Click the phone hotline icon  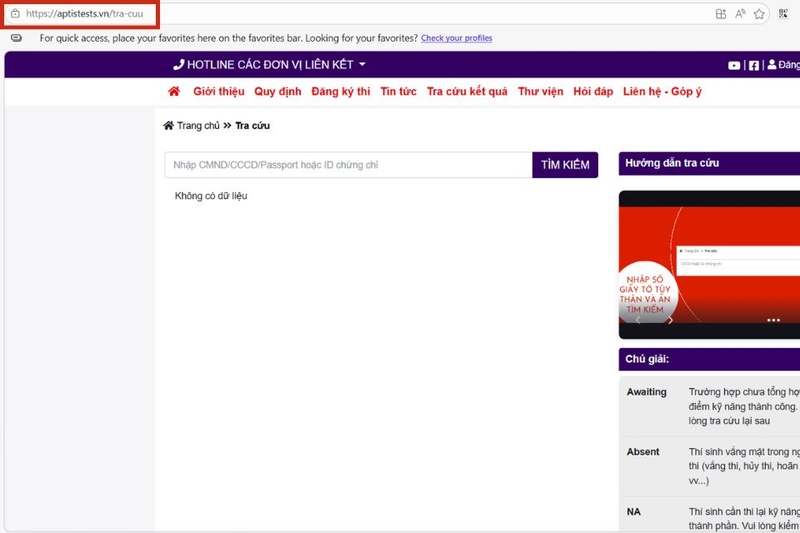178,64
